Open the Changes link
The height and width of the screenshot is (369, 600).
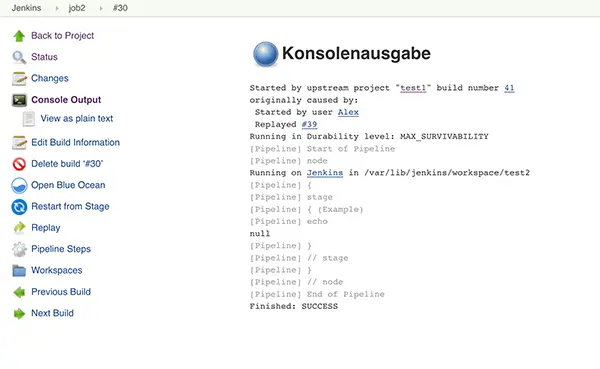(50, 78)
